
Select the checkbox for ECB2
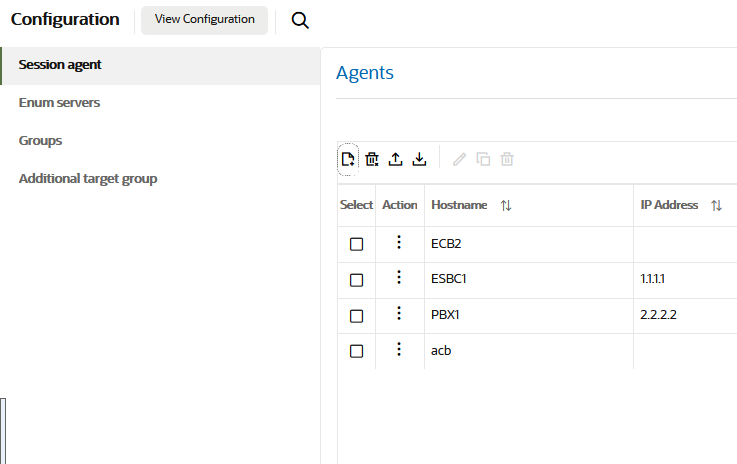[x=356, y=244]
